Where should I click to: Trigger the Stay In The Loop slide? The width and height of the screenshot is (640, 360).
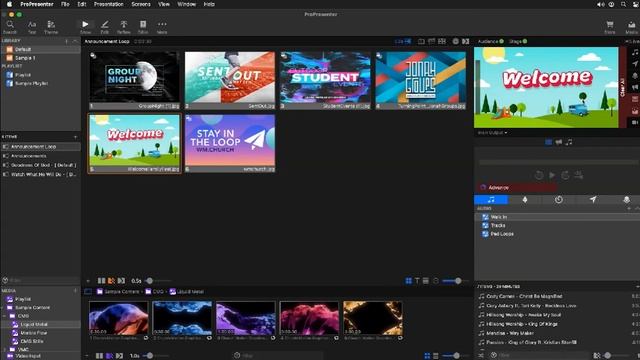(230, 143)
